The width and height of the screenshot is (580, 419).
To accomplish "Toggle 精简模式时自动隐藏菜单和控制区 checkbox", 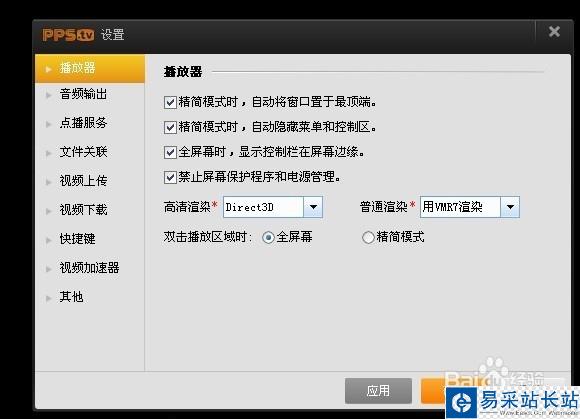I will coord(170,128).
